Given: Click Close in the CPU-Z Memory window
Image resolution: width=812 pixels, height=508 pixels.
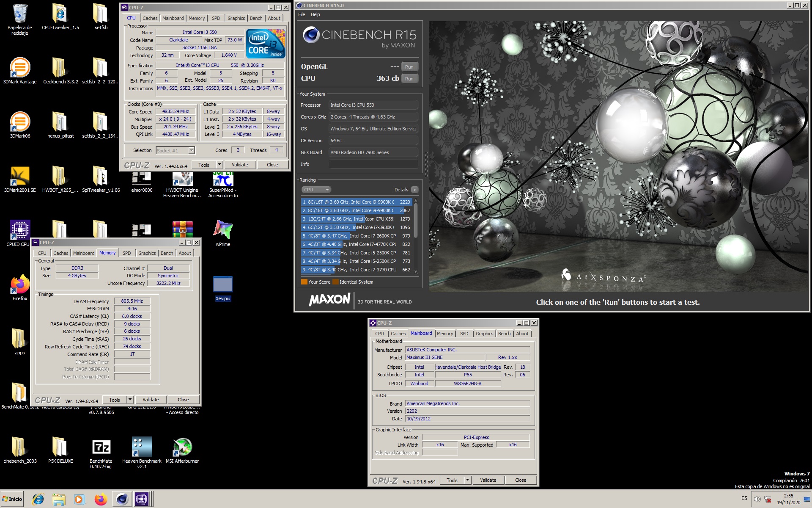Looking at the screenshot, I should click(x=183, y=400).
